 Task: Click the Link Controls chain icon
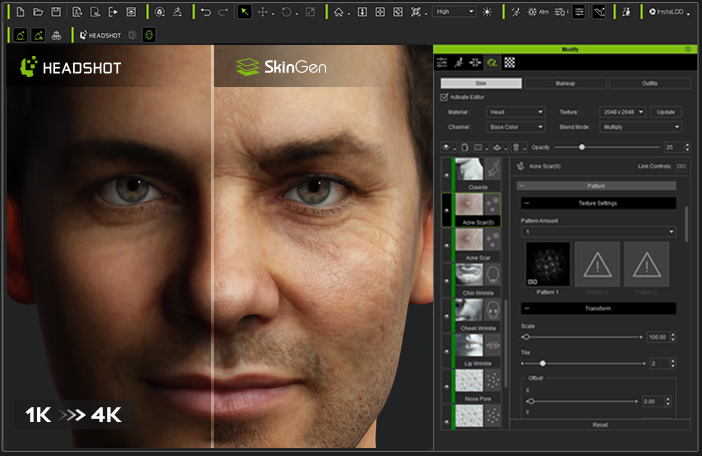[x=682, y=166]
